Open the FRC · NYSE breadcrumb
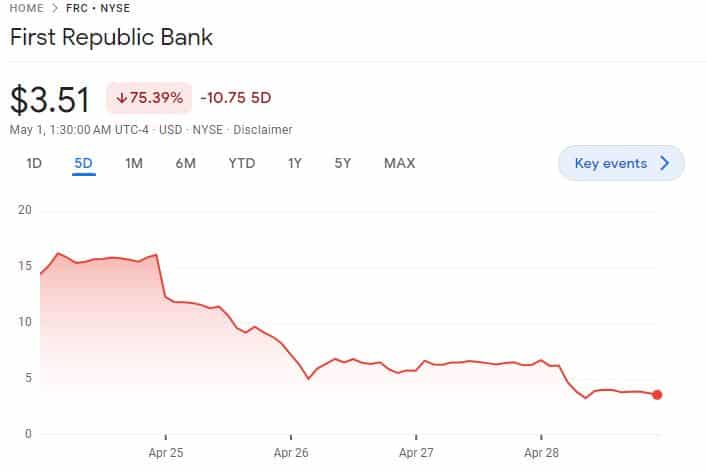 pyautogui.click(x=98, y=8)
